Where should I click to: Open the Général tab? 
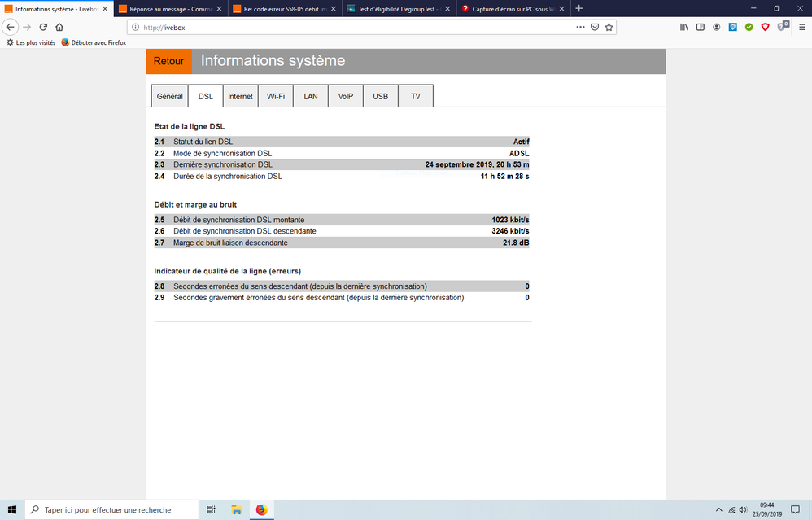pyautogui.click(x=170, y=96)
